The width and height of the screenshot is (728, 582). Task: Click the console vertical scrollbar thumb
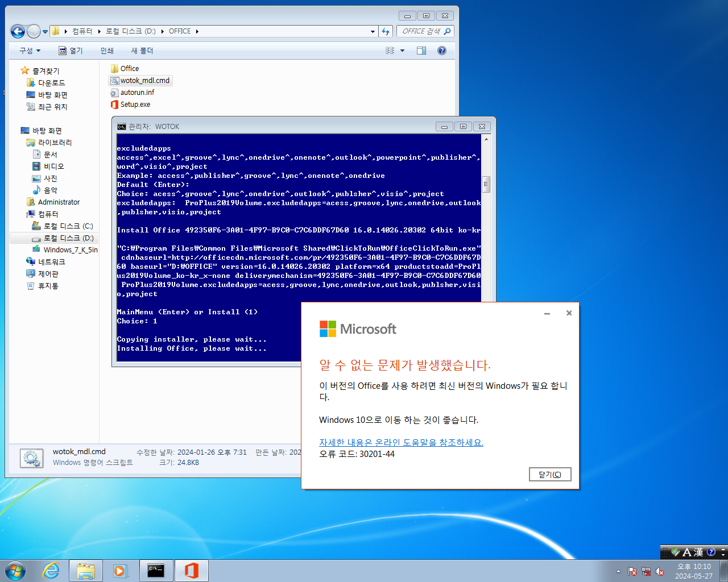click(x=486, y=184)
